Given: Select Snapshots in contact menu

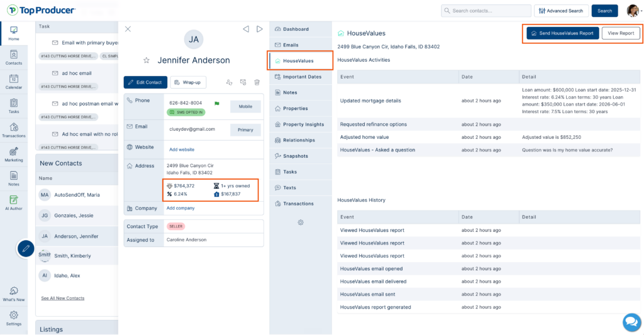Looking at the screenshot, I should coord(301,156).
